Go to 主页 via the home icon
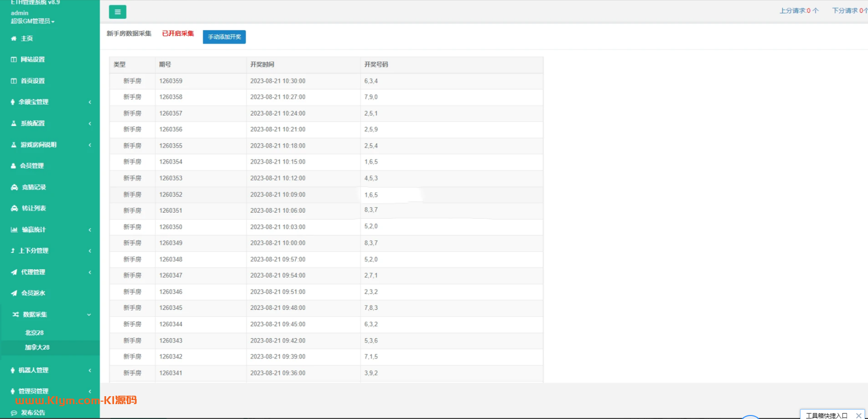868x419 pixels. pyautogui.click(x=14, y=39)
